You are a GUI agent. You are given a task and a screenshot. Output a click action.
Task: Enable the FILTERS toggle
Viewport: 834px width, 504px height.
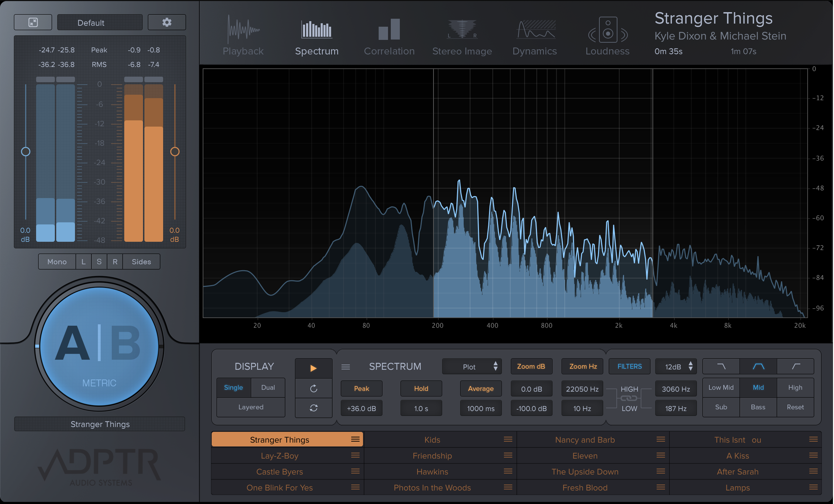pyautogui.click(x=629, y=367)
